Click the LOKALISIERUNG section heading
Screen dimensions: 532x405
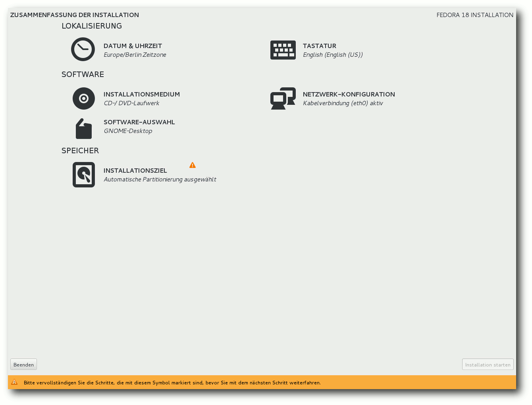(x=92, y=26)
